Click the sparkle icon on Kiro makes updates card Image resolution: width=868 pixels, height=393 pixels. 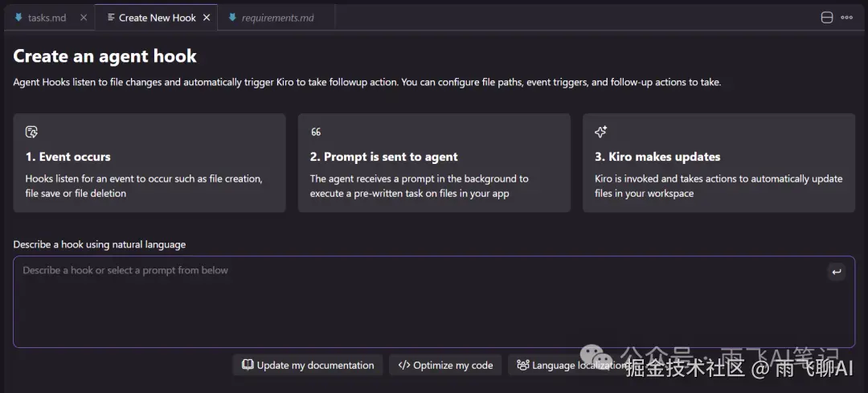pos(600,132)
